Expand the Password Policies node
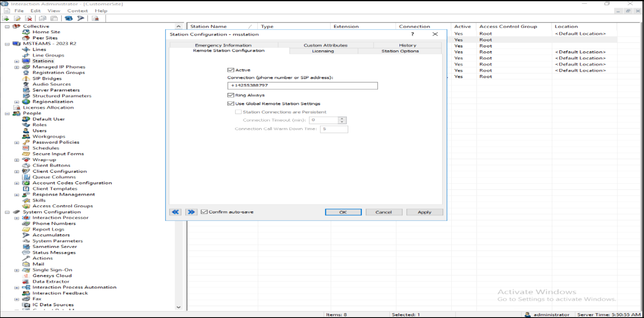Viewport: 644px width, 318px height. click(x=17, y=143)
